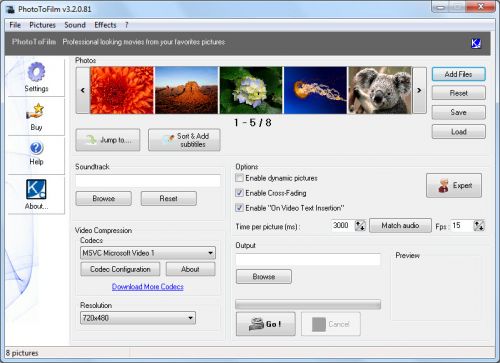This screenshot has width=500, height=363.
Task: Click the Soundtrack path input field
Action: pyautogui.click(x=148, y=181)
